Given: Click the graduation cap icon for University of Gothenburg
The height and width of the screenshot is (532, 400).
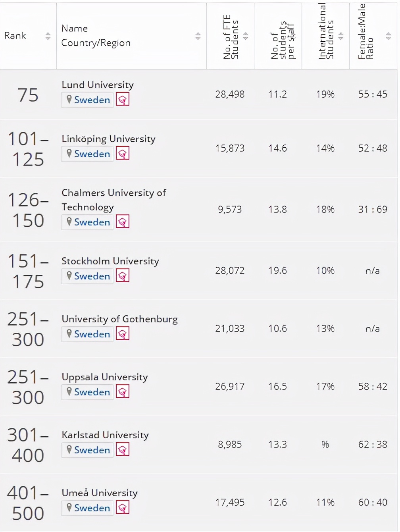Looking at the screenshot, I should (122, 333).
